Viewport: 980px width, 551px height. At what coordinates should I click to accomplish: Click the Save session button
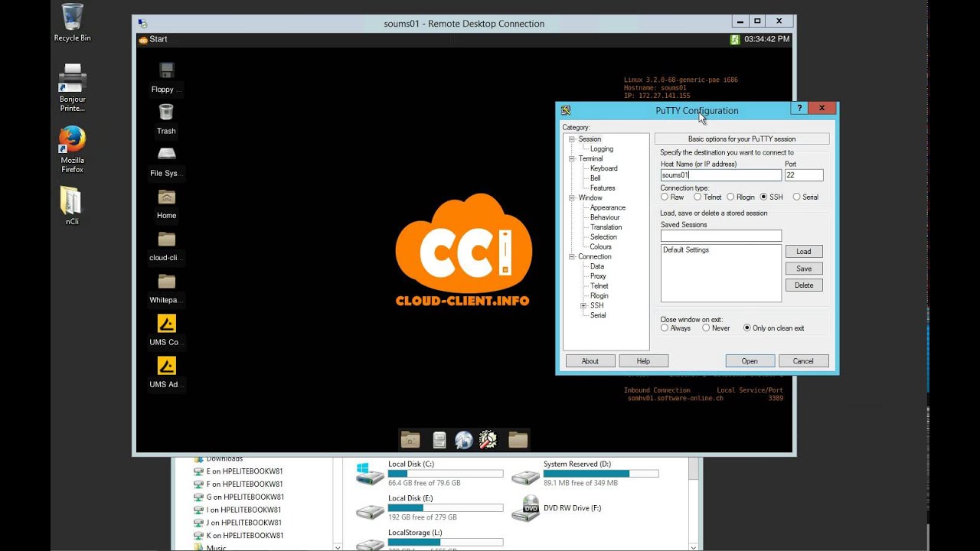pyautogui.click(x=804, y=269)
